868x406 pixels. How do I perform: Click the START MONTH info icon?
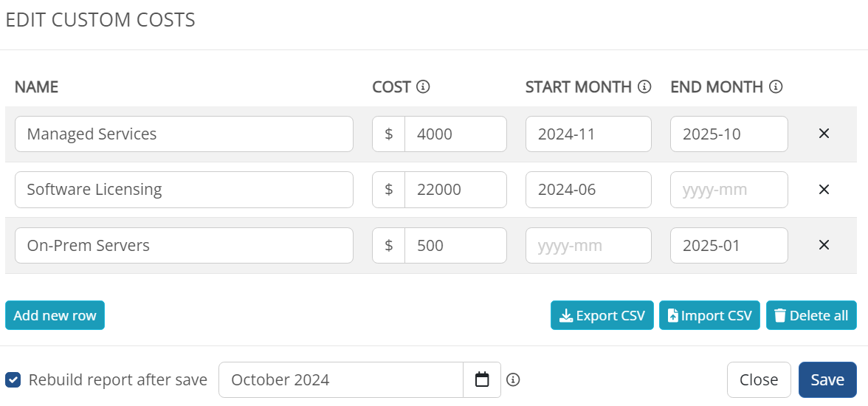coord(644,87)
